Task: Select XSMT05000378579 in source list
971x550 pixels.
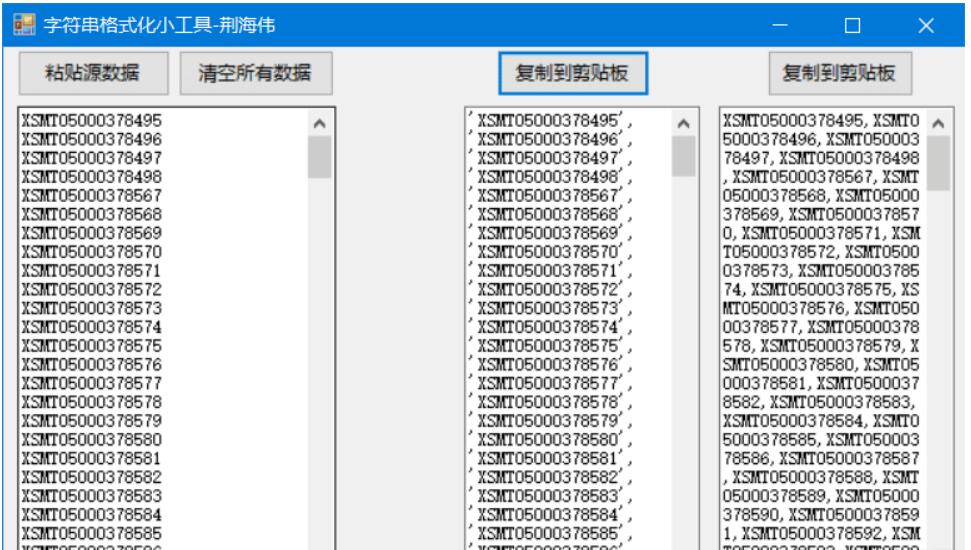Action: coord(92,421)
